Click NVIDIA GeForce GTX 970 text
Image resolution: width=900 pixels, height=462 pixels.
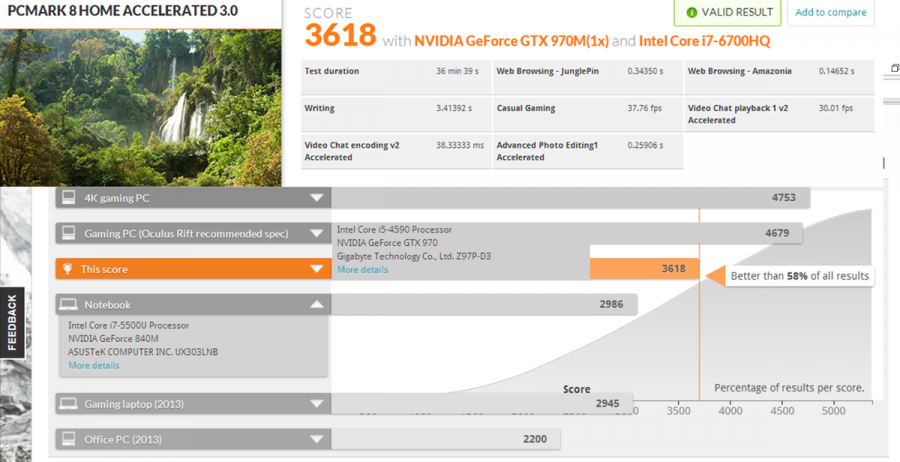point(387,243)
